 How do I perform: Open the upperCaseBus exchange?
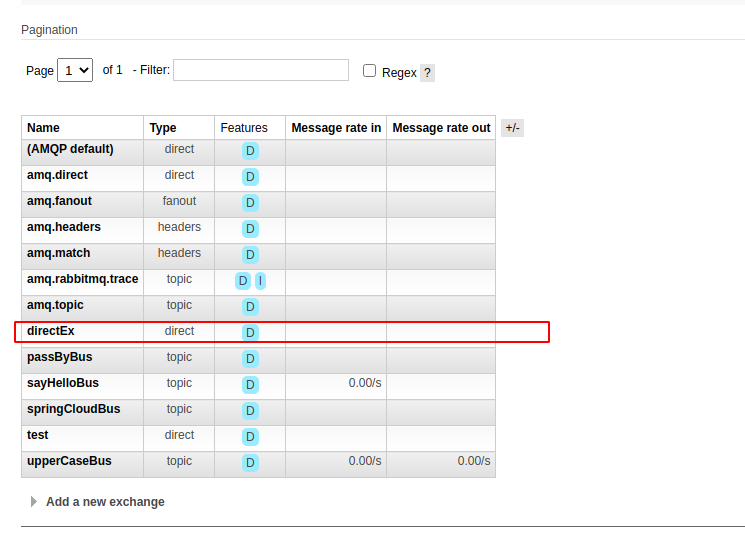click(x=69, y=461)
